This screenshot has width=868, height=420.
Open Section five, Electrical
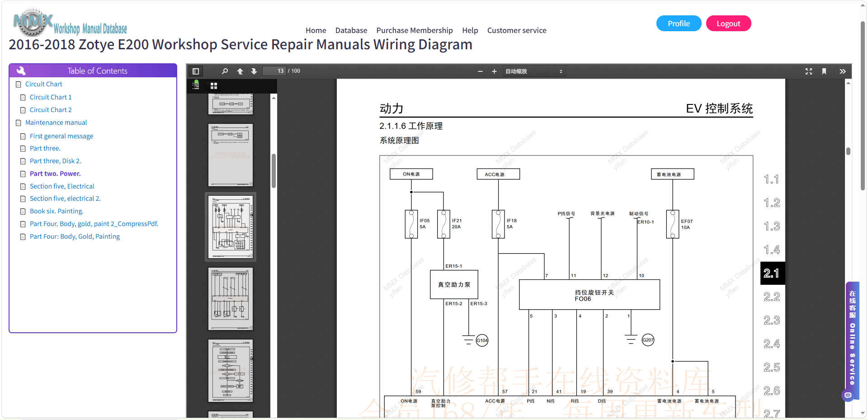62,186
